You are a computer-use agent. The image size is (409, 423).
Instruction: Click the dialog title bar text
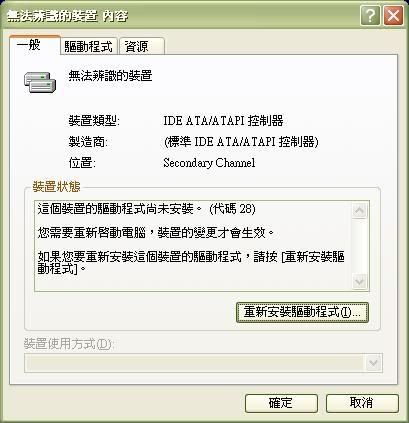tap(67, 16)
